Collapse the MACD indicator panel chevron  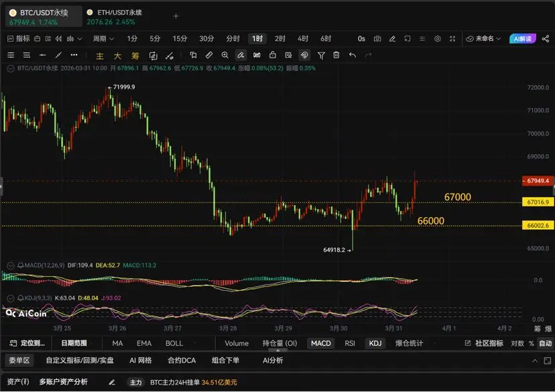(x=11, y=265)
